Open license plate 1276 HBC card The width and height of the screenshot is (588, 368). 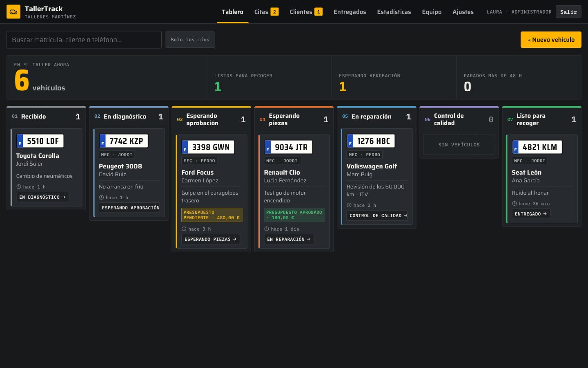(371, 141)
